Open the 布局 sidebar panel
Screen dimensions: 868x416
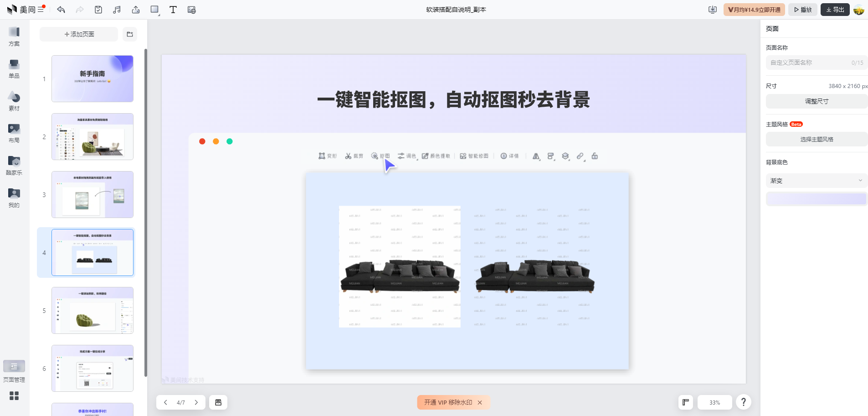point(14,133)
